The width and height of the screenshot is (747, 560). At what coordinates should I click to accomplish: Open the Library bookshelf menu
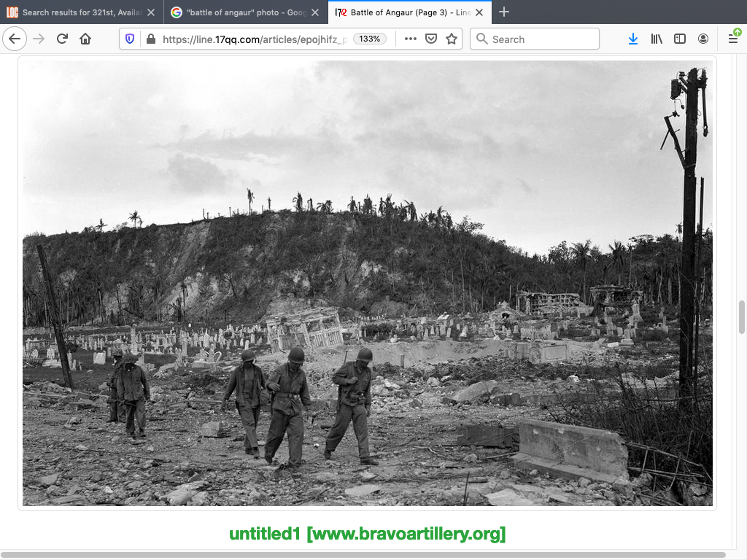coord(657,39)
